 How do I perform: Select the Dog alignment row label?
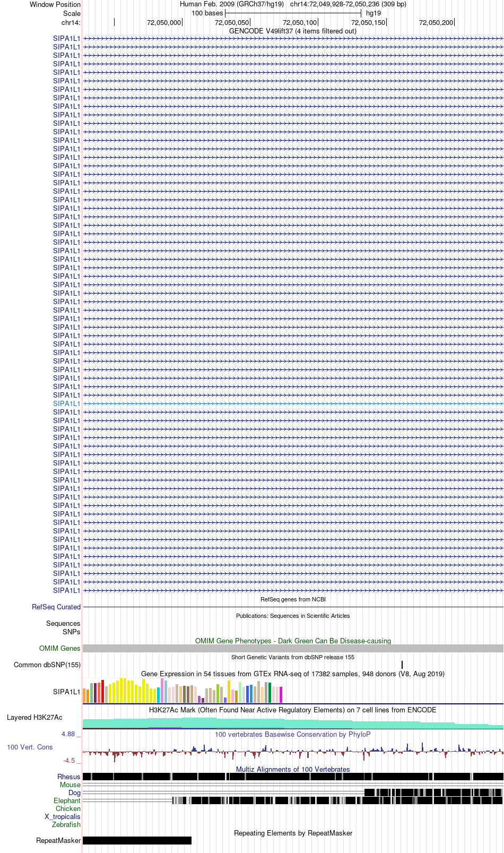click(x=75, y=792)
